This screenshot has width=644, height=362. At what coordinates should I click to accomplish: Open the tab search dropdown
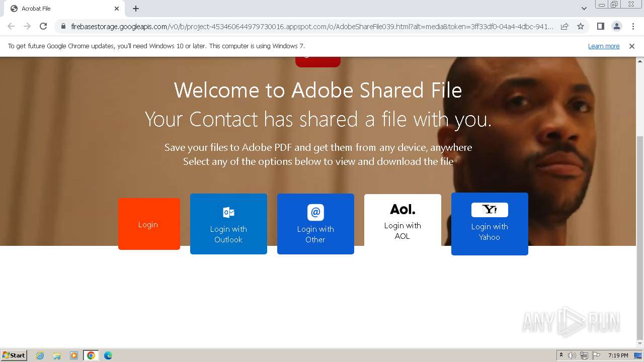point(584,9)
